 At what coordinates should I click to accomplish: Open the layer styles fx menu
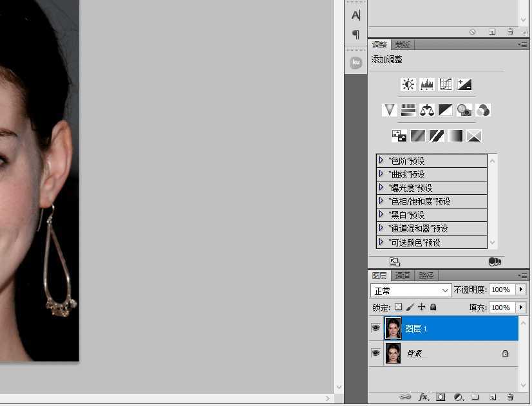click(423, 397)
